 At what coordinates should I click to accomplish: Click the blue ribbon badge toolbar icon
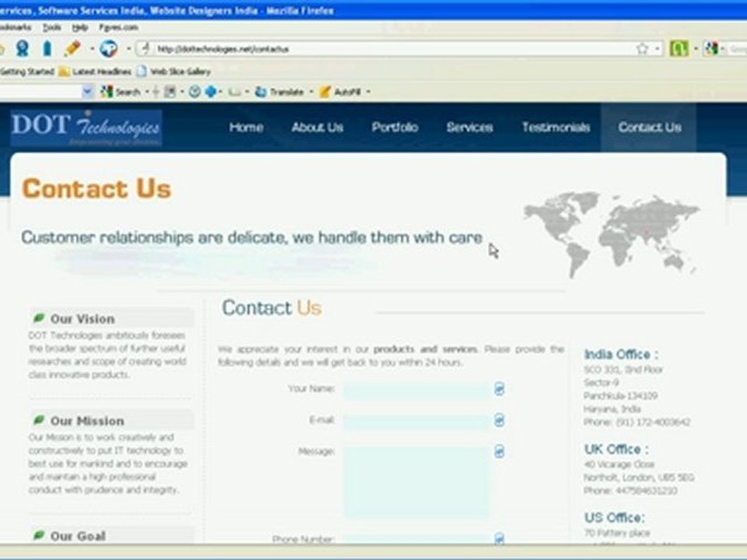(22, 48)
